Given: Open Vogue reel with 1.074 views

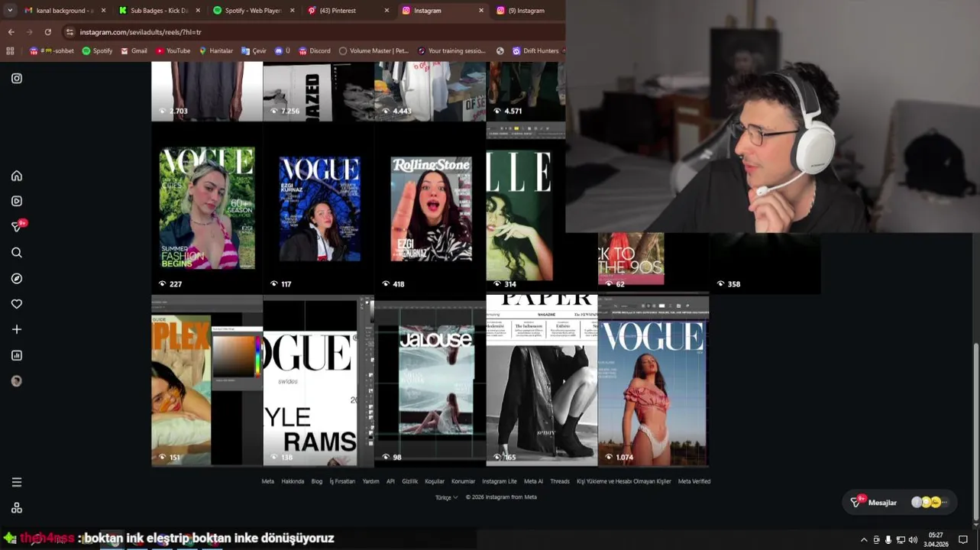Looking at the screenshot, I should click(x=653, y=380).
